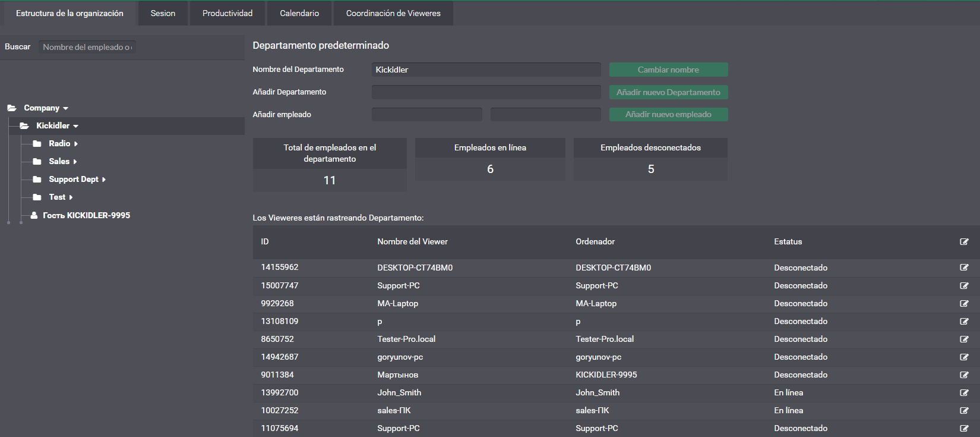Edit viewer row 11075694
This screenshot has height=437, width=980.
coord(964,428)
